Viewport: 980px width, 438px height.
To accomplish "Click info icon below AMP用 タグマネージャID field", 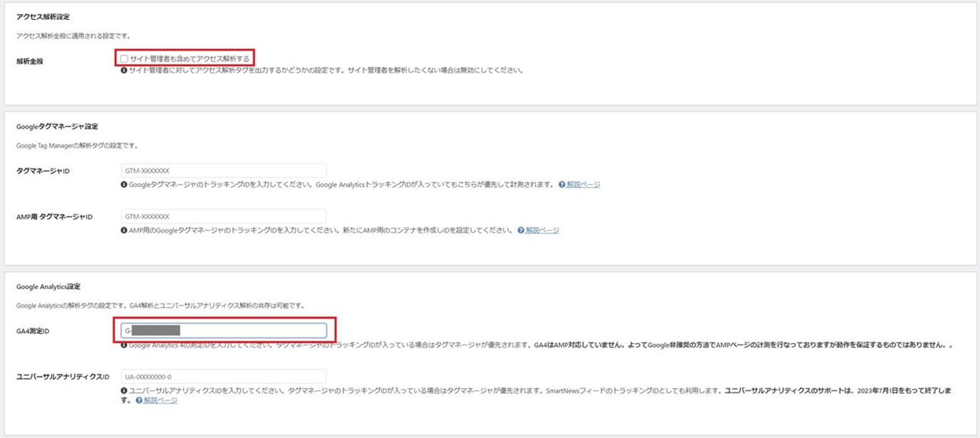I will 124,230.
